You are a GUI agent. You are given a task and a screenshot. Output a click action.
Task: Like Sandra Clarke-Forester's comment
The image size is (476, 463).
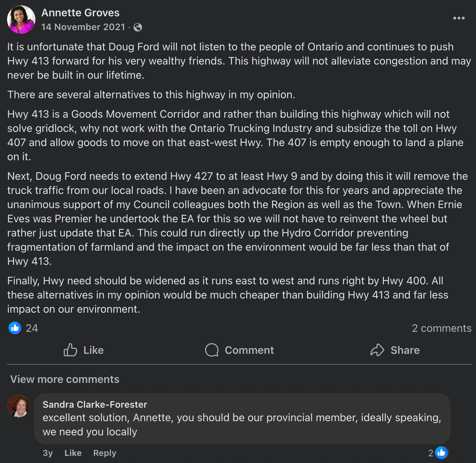click(73, 453)
